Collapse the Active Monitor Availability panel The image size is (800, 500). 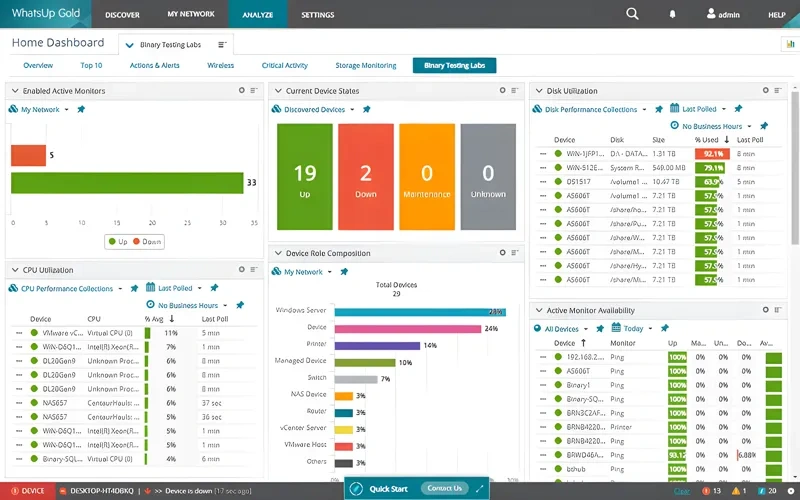[x=539, y=310]
